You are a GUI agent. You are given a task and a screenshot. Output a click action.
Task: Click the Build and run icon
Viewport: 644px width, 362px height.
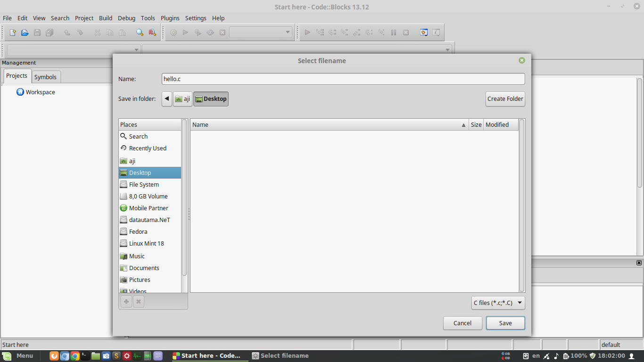(x=198, y=33)
